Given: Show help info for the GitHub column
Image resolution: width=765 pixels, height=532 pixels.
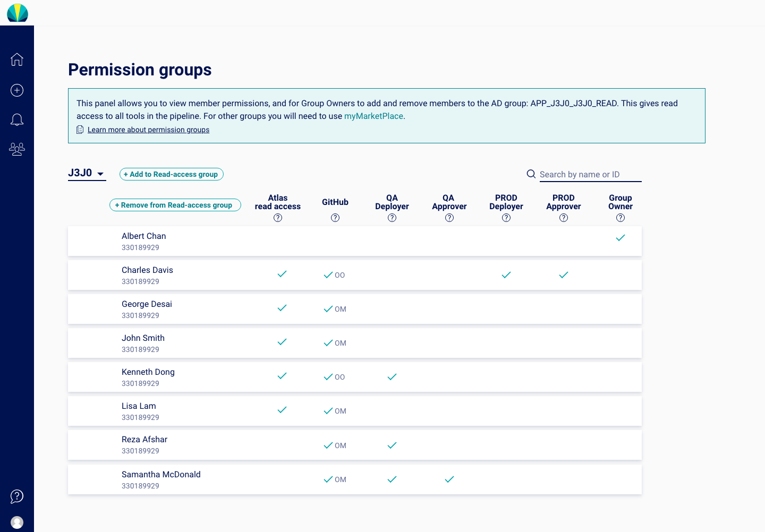Looking at the screenshot, I should point(335,218).
